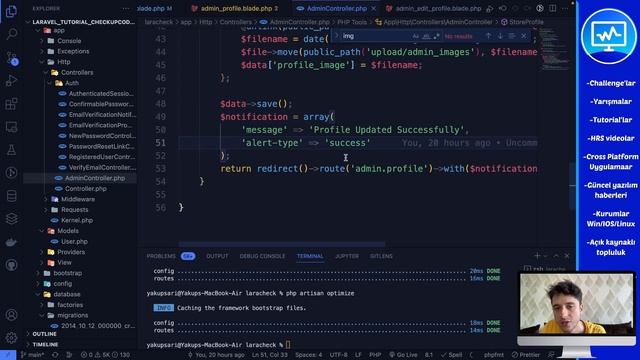Viewport: 640px width, 360px height.
Task: Open the Accounts menu icon
Action: click(11, 315)
